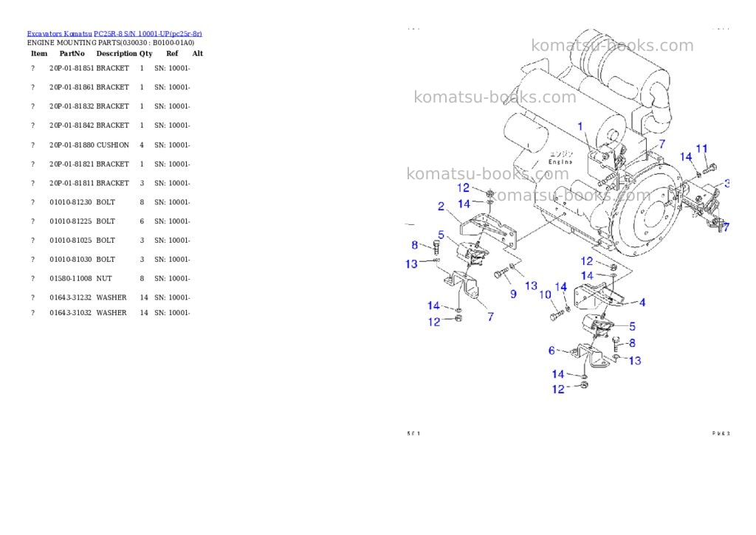Click SN: 10001- in the NUT row

tap(172, 279)
